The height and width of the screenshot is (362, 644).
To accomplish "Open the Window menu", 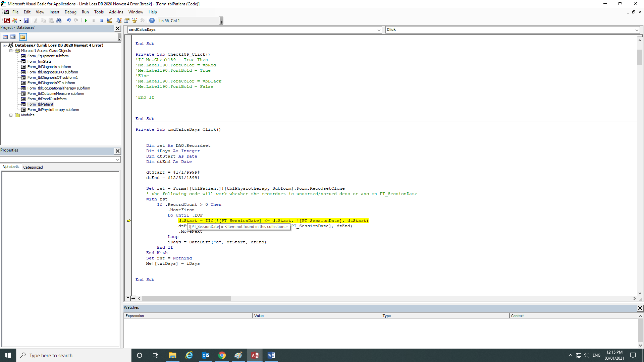I will pos(136,12).
